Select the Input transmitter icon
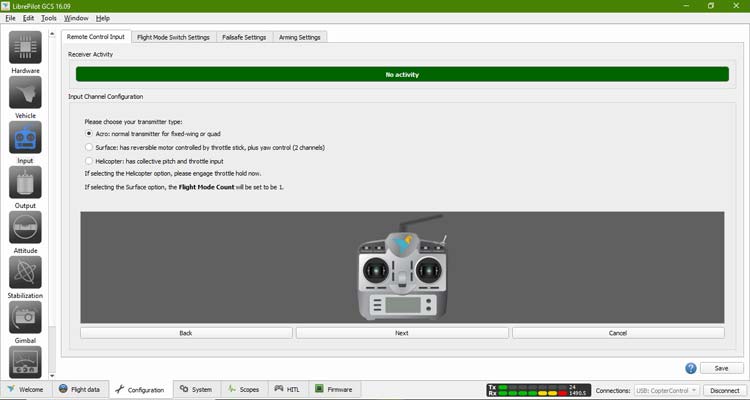 coord(25,137)
